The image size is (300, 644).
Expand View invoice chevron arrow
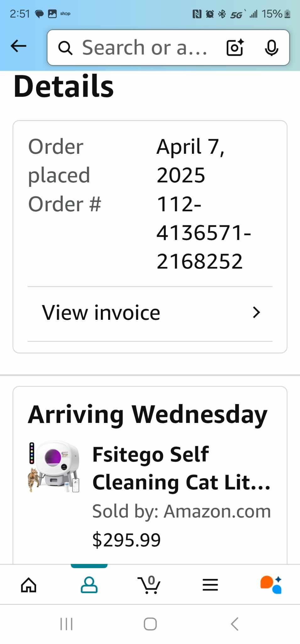click(256, 313)
